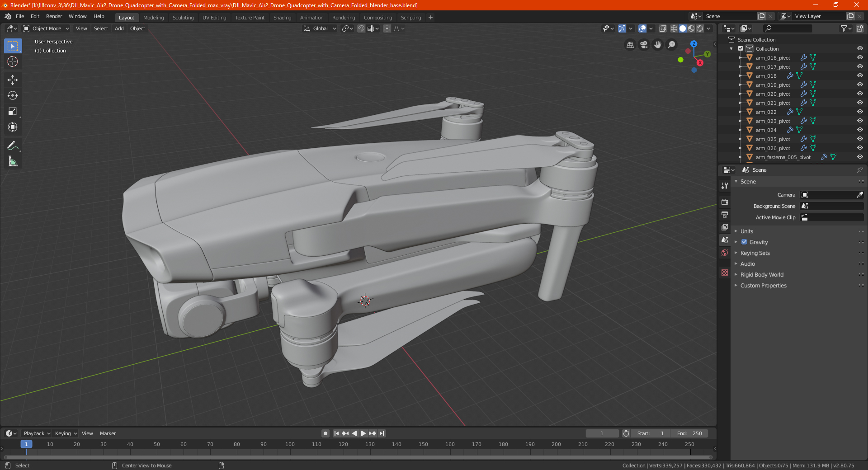Toggle proportional editing

pos(387,28)
